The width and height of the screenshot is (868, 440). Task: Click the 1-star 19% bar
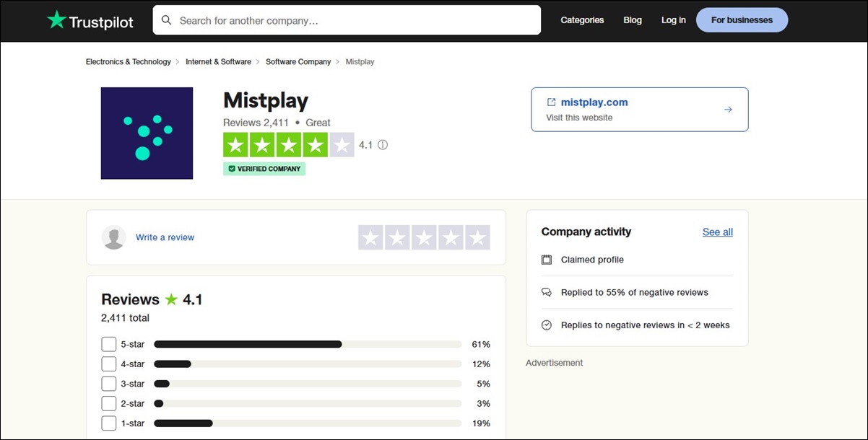[308, 423]
